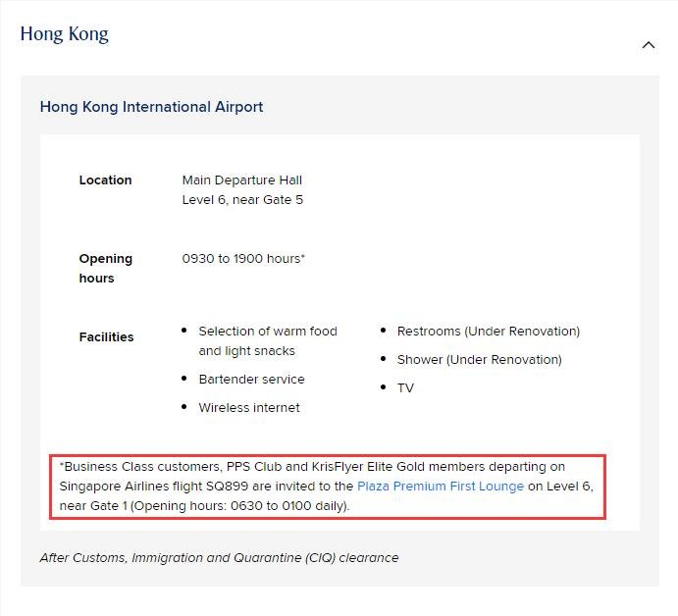Image resolution: width=678 pixels, height=616 pixels.
Task: Select the Selection of warm food item
Action: (x=268, y=340)
